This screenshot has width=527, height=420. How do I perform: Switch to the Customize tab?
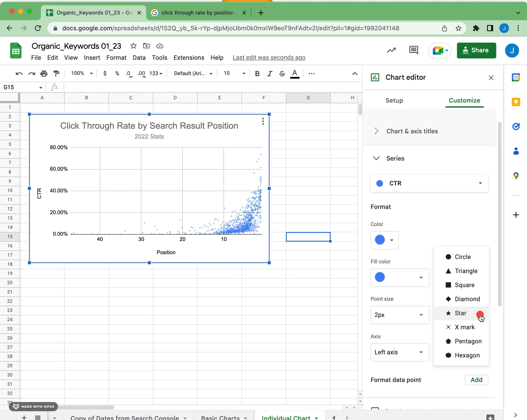tap(464, 100)
